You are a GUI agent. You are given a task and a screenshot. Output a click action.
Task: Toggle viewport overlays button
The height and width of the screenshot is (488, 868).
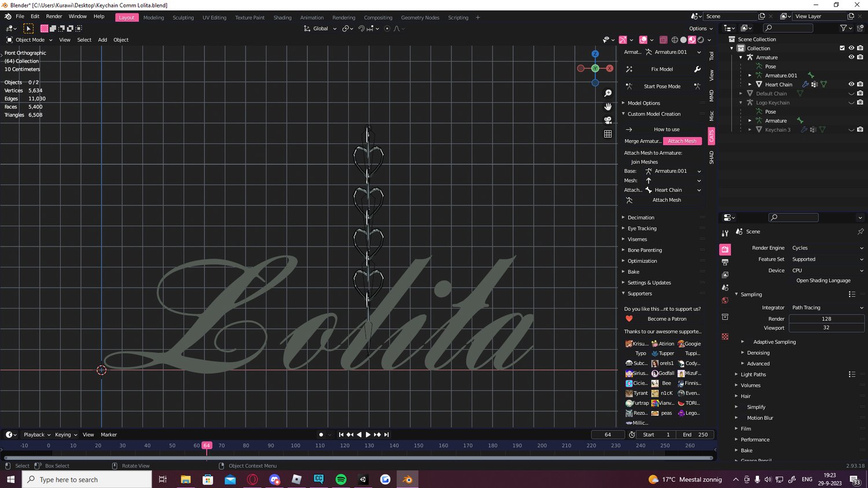643,40
